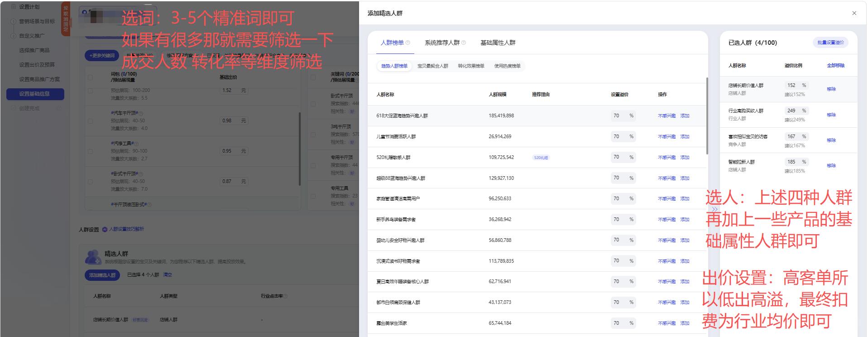Screen dimensions: 868x337
Task: Click the help icon beside 系统推荐人群 tab
Action: click(463, 43)
